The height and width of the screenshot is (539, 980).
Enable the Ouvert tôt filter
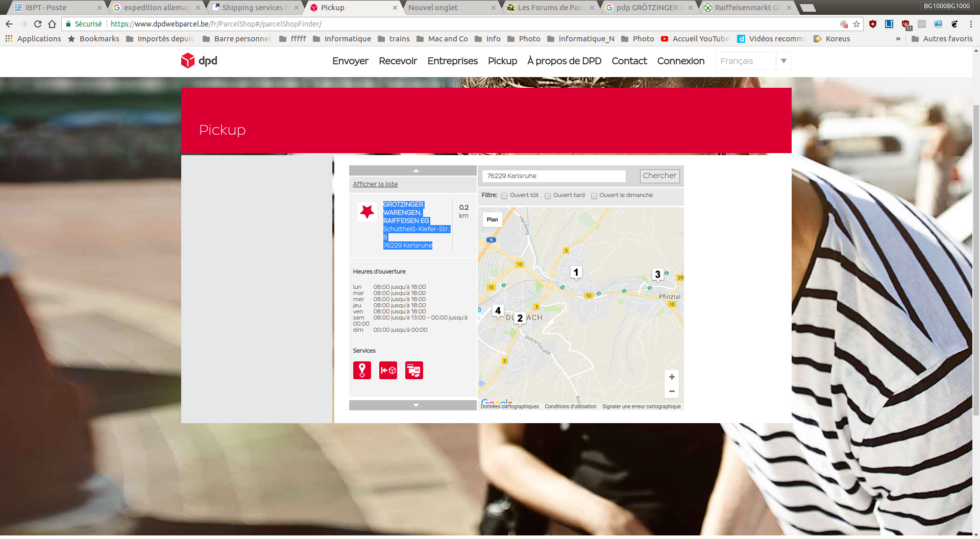[x=504, y=196]
